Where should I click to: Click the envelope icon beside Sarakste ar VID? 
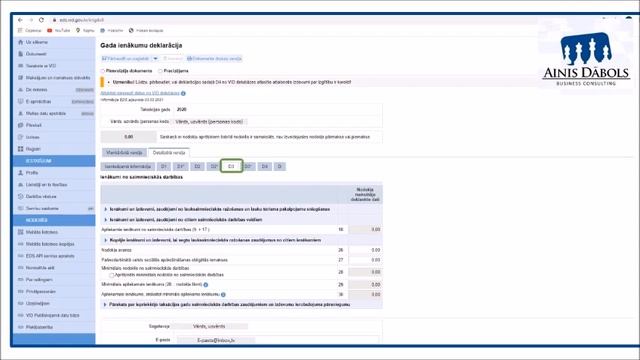coord(20,66)
